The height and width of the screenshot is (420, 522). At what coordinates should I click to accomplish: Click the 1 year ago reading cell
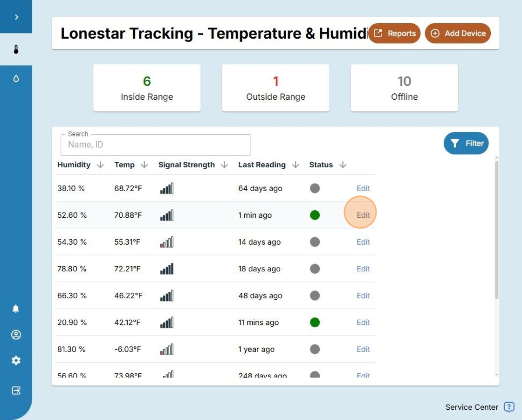point(256,349)
